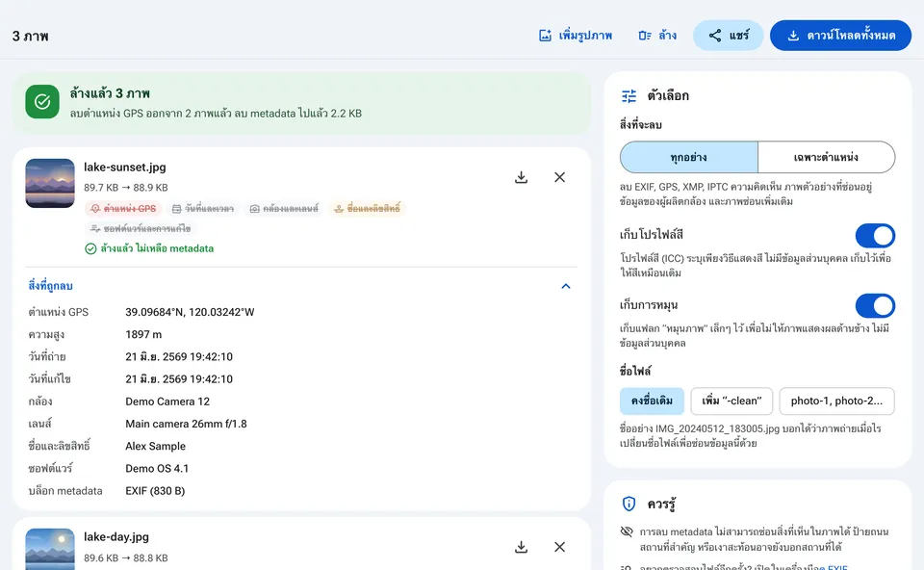Remove lake-day.jpg with its X icon
The image size is (924, 570).
pyautogui.click(x=560, y=547)
